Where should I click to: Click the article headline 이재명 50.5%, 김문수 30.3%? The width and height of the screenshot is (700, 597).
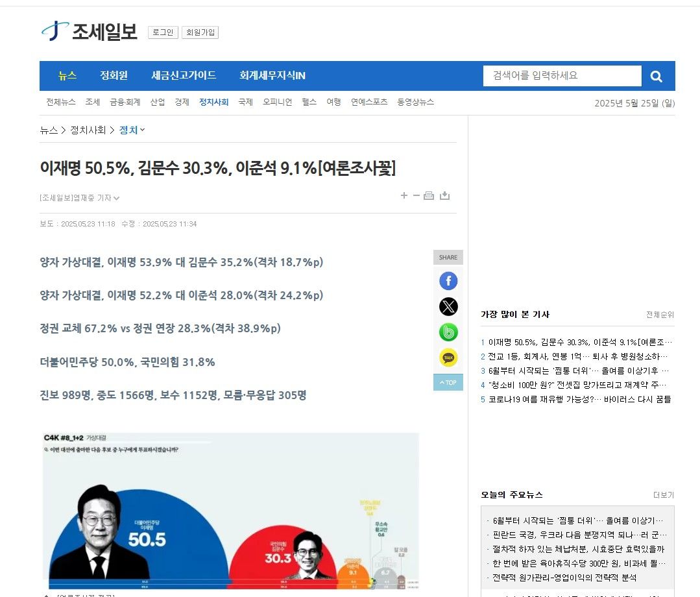coord(218,168)
